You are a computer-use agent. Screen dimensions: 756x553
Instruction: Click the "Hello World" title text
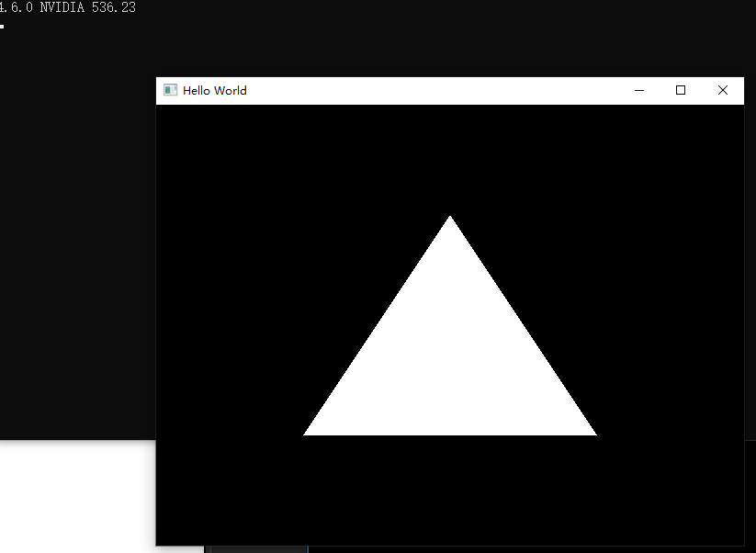coord(214,90)
